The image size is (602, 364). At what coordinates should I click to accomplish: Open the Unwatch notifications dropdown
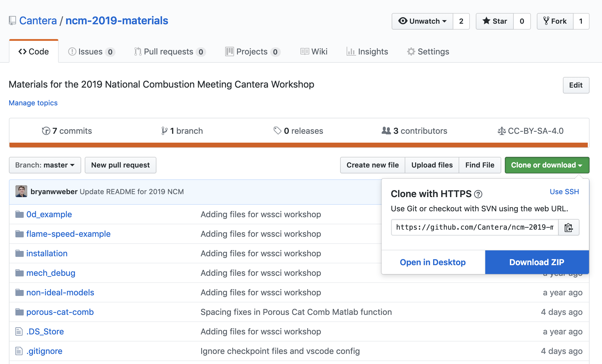[x=422, y=21]
